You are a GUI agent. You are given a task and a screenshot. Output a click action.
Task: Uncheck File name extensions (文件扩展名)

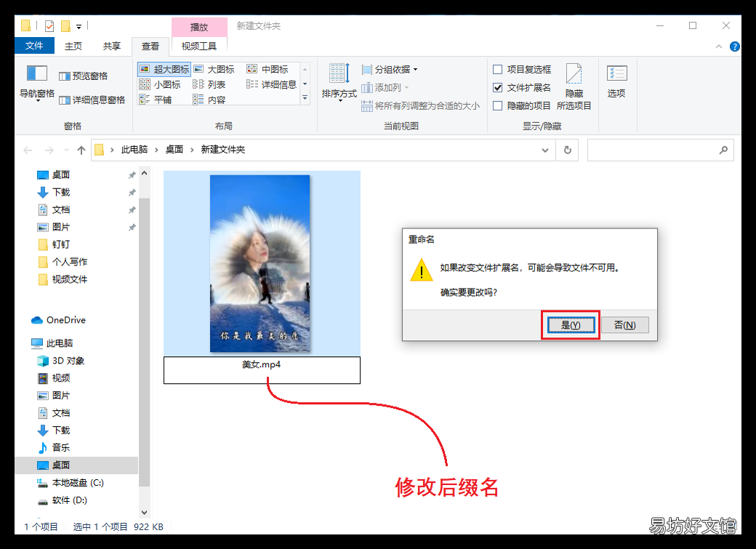pos(497,88)
